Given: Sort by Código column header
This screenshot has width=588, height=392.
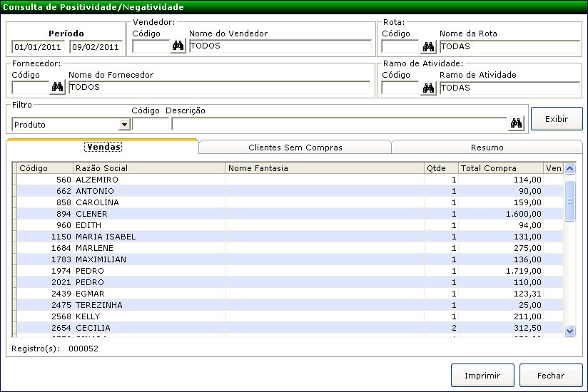Looking at the screenshot, I should click(x=45, y=168).
